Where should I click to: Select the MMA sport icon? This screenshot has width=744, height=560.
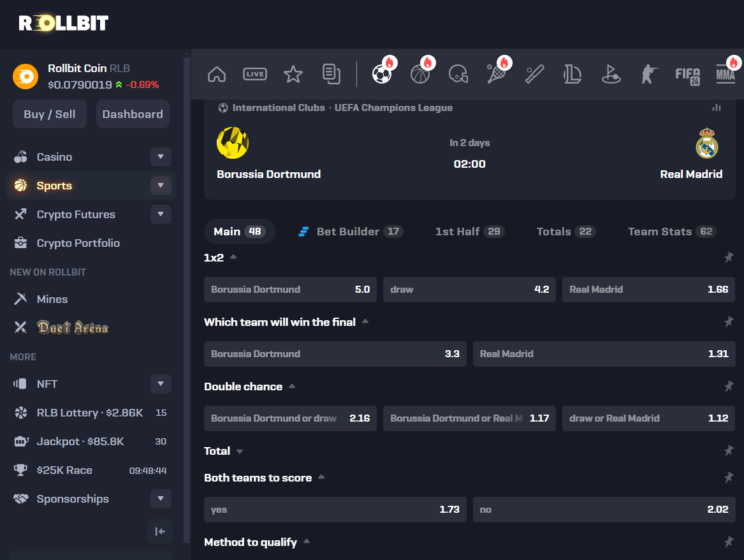pyautogui.click(x=726, y=75)
